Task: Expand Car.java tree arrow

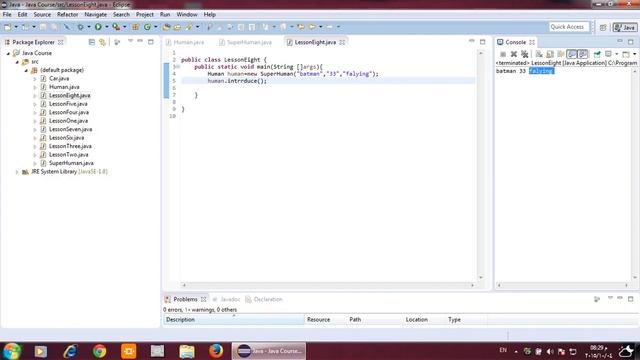Action: point(35,79)
